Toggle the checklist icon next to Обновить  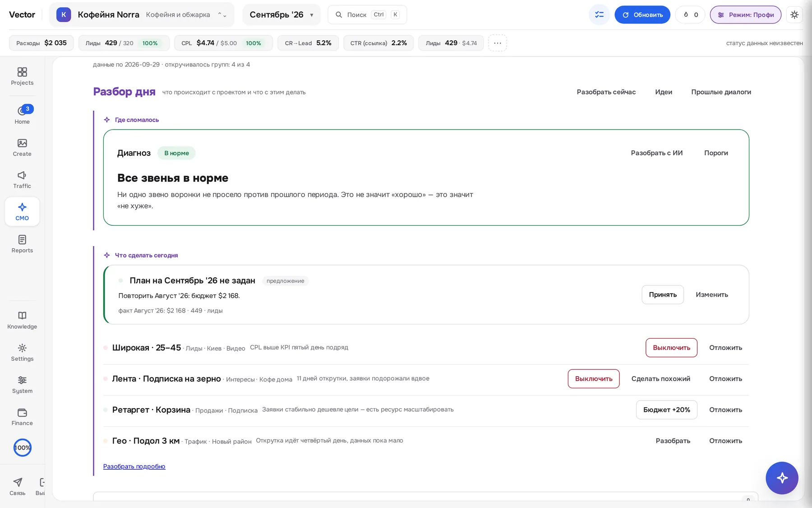pyautogui.click(x=599, y=15)
